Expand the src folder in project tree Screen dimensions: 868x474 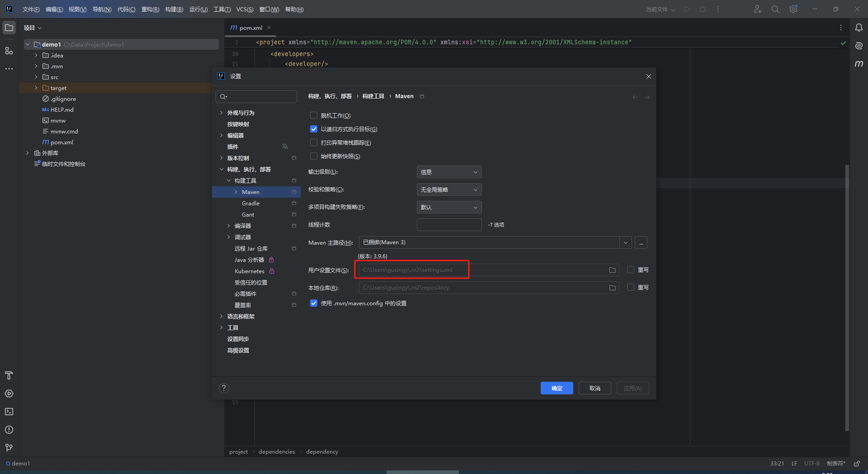36,77
